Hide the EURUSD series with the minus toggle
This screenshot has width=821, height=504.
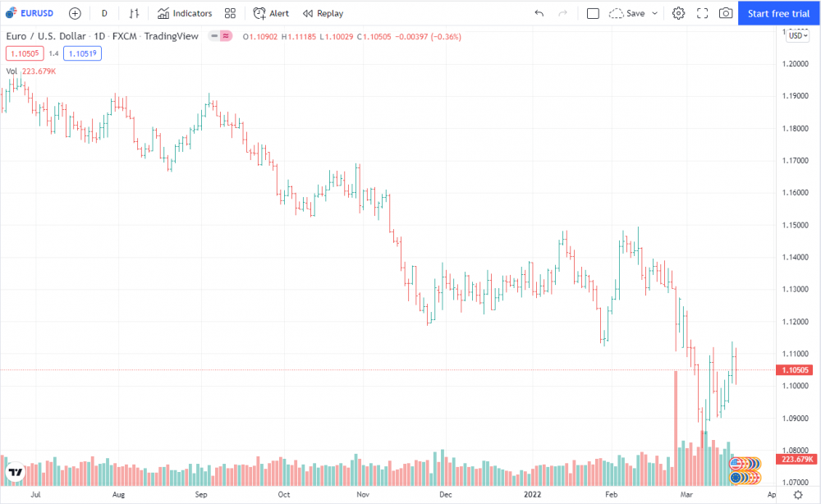pos(213,36)
